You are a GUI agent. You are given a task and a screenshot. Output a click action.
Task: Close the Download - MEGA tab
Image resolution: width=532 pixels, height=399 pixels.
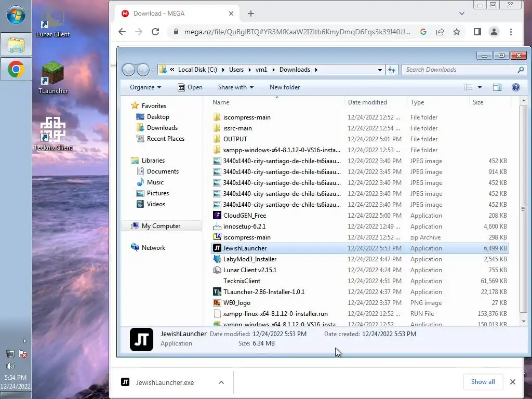pos(231,14)
